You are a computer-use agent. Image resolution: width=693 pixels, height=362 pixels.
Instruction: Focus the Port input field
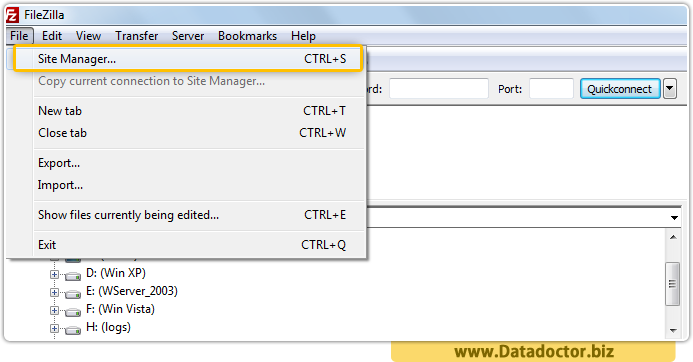551,89
